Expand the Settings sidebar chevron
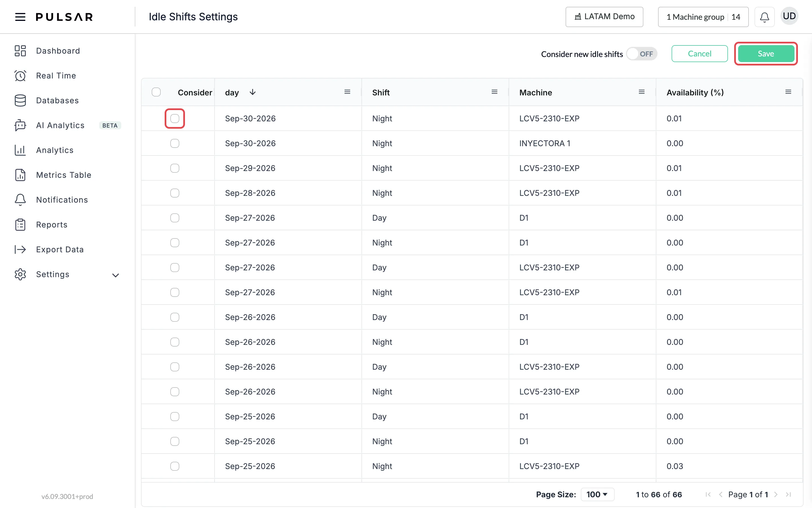 pos(115,275)
